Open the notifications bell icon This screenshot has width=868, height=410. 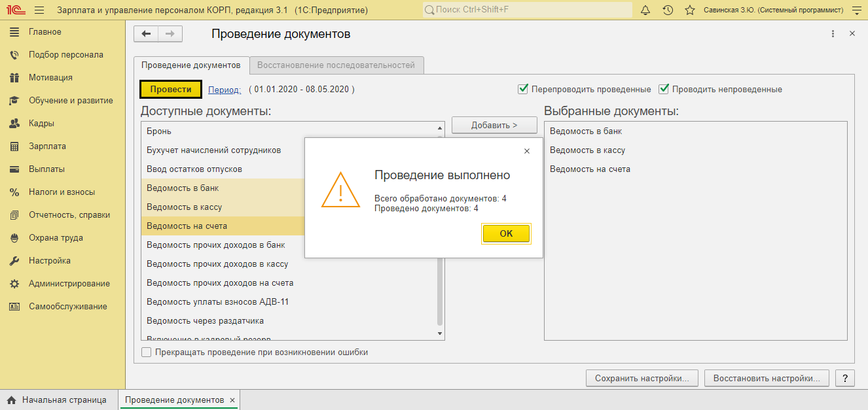(645, 10)
